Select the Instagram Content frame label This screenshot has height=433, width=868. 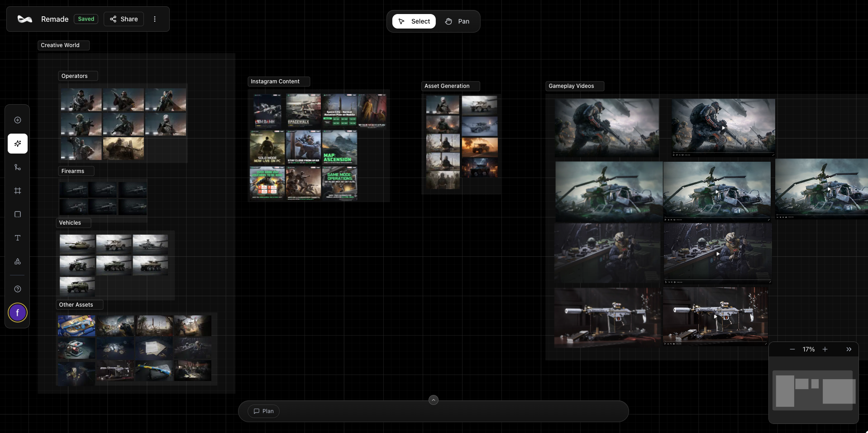279,82
